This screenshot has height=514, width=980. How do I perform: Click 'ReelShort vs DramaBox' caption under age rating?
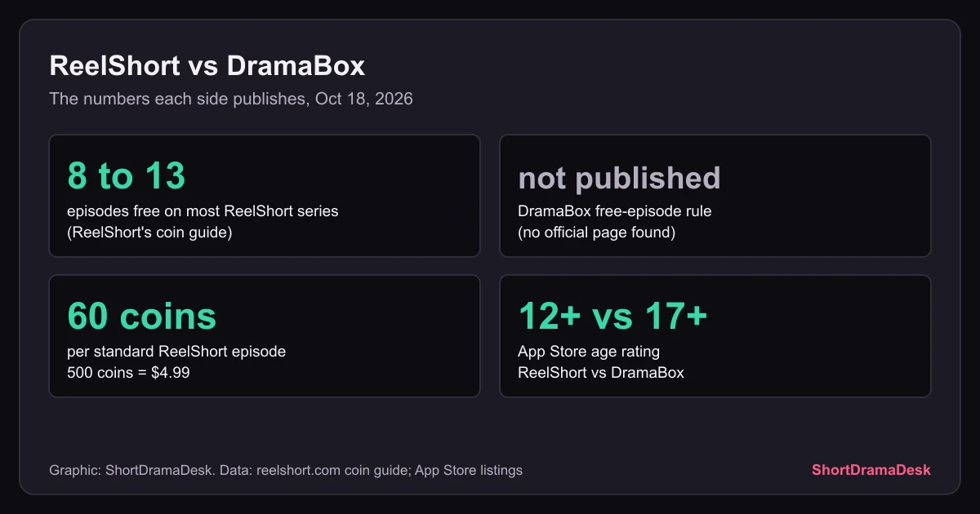pyautogui.click(x=600, y=373)
